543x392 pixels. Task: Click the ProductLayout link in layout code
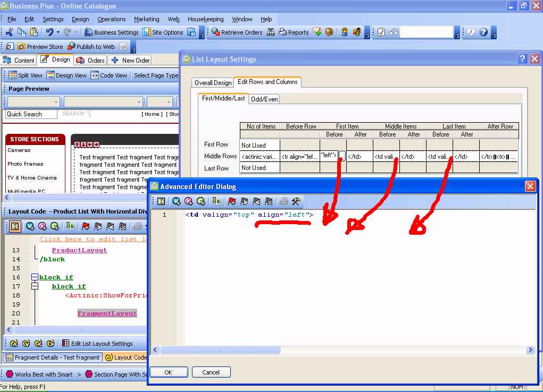point(79,250)
